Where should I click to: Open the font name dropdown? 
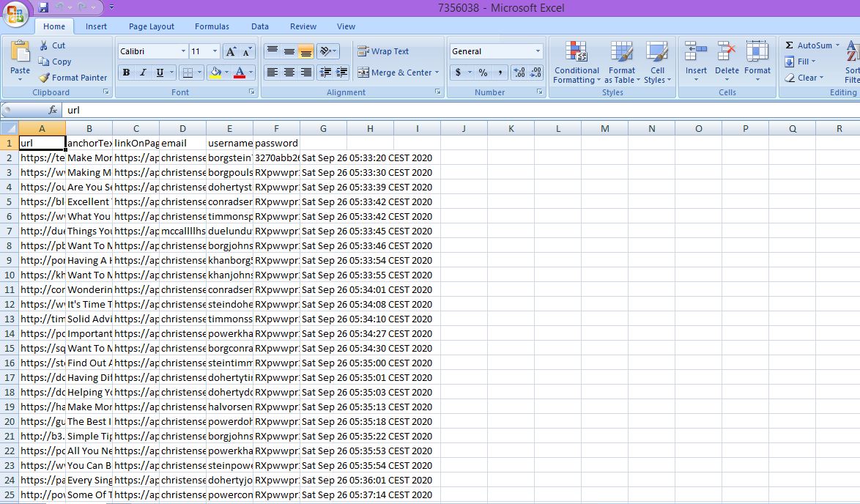tap(182, 51)
